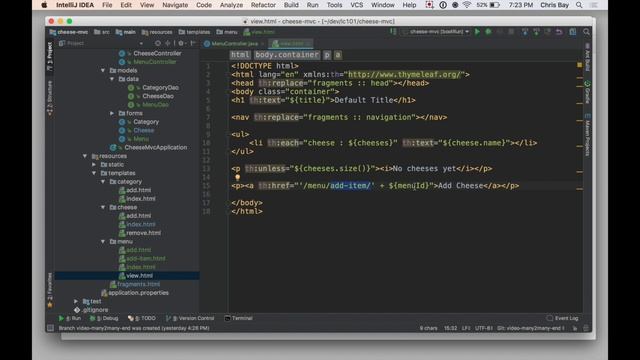This screenshot has width=640, height=360.
Task: Open the run configuration dropdown cheese-mvc
Action: [x=436, y=32]
